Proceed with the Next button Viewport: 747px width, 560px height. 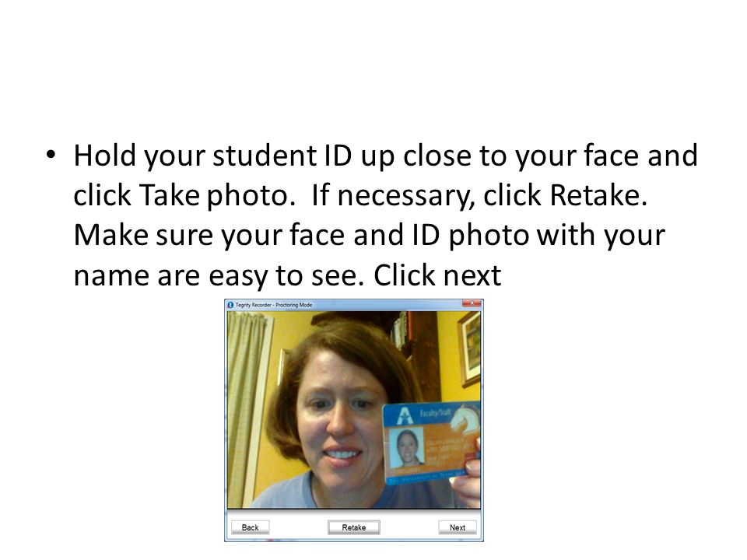[x=458, y=527]
